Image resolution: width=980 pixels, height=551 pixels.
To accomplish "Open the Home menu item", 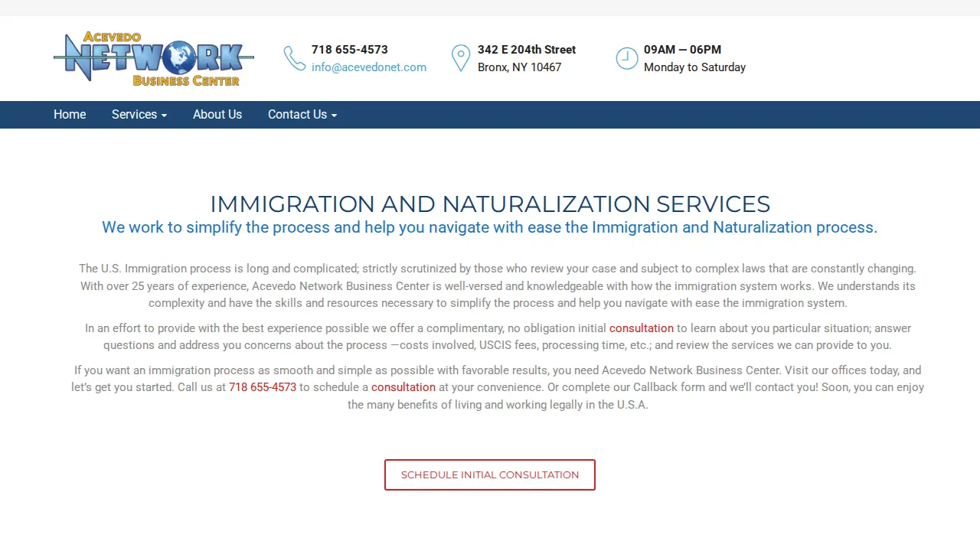I will point(70,115).
